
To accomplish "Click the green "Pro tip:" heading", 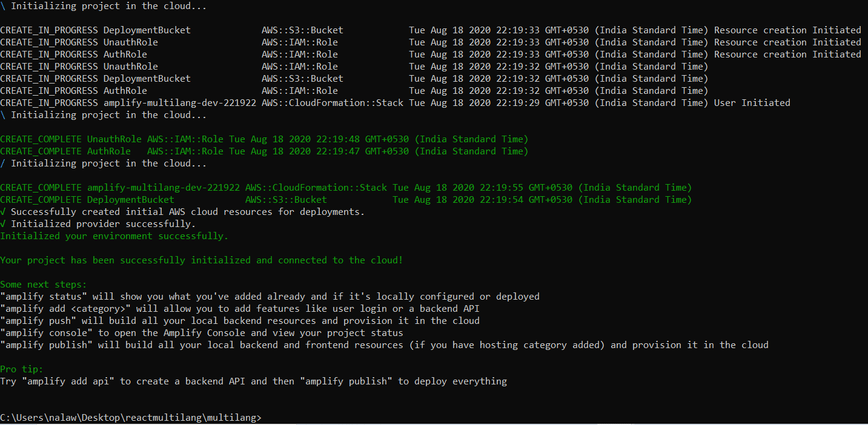I will [22, 369].
